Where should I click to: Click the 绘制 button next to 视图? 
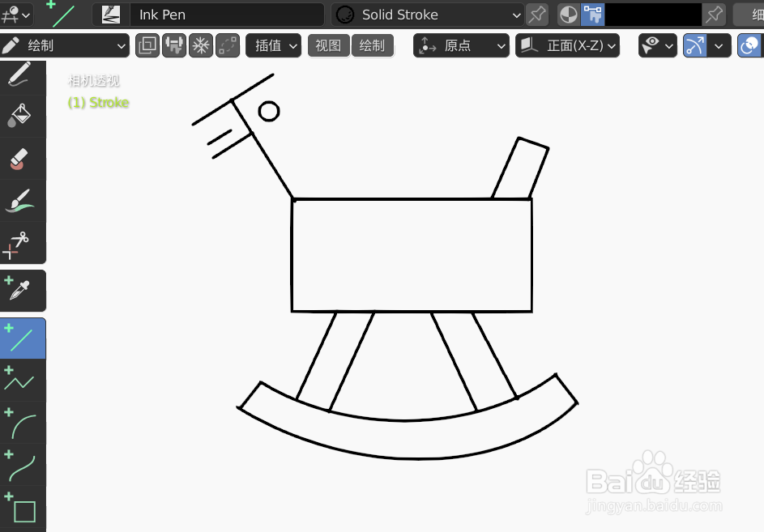point(373,45)
